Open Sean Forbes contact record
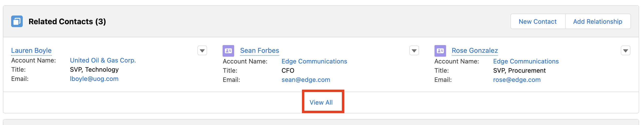The image size is (644, 125). (259, 51)
